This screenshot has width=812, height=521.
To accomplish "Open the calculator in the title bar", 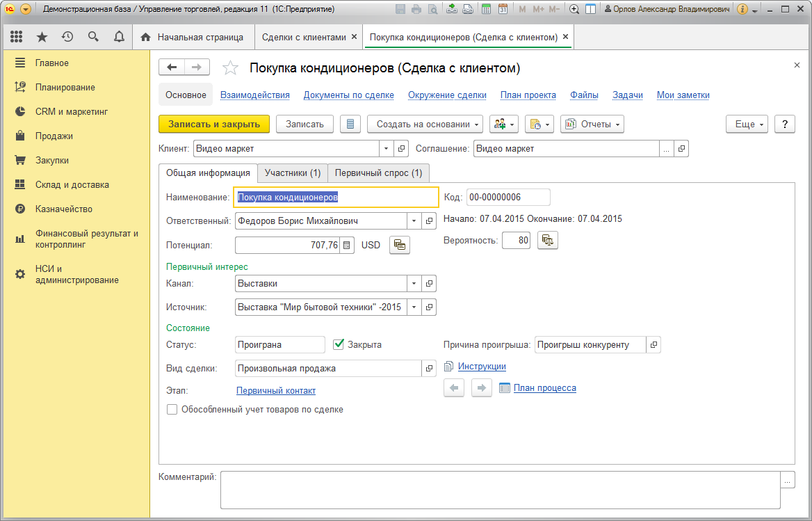I will (486, 9).
